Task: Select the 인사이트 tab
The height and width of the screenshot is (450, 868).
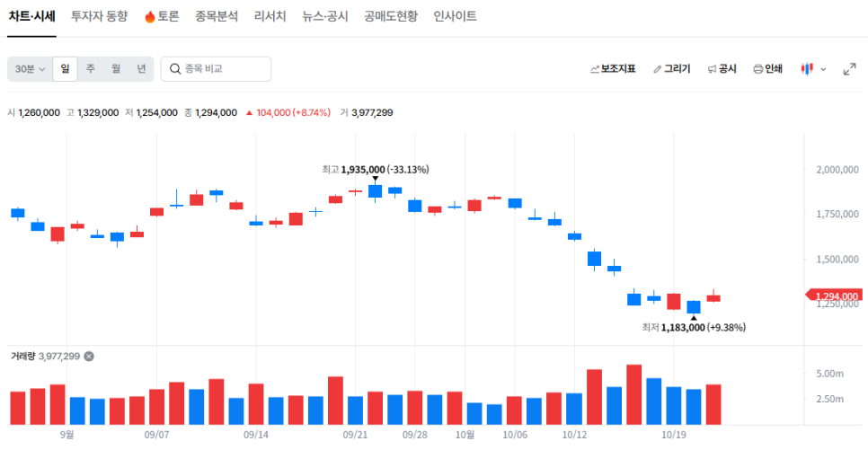Action: (x=455, y=16)
